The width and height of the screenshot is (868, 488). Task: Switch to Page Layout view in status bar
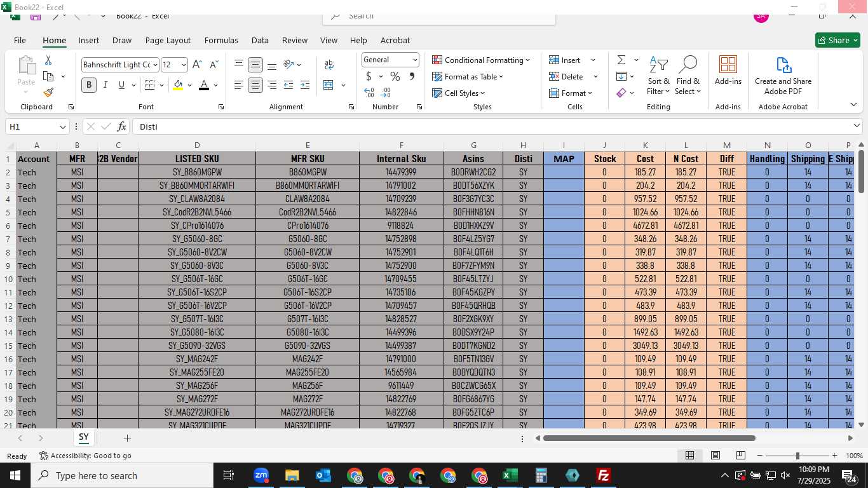[x=715, y=456]
